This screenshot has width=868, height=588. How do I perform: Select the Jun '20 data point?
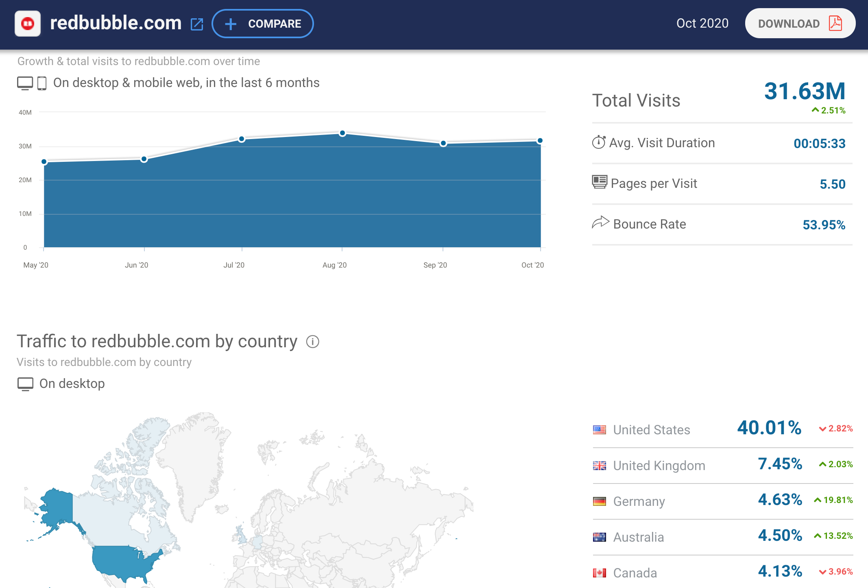pos(144,159)
